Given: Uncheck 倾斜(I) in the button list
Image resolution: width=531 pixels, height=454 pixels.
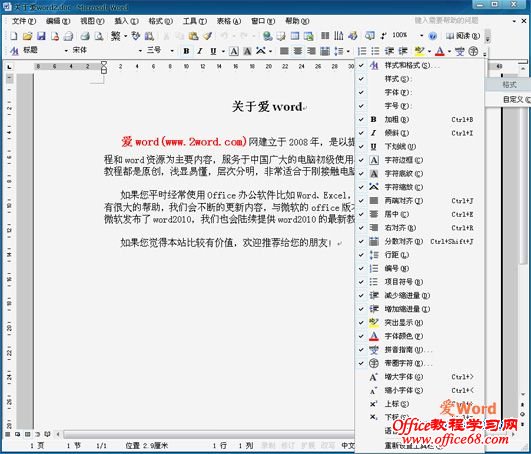Looking at the screenshot, I should coord(419,133).
